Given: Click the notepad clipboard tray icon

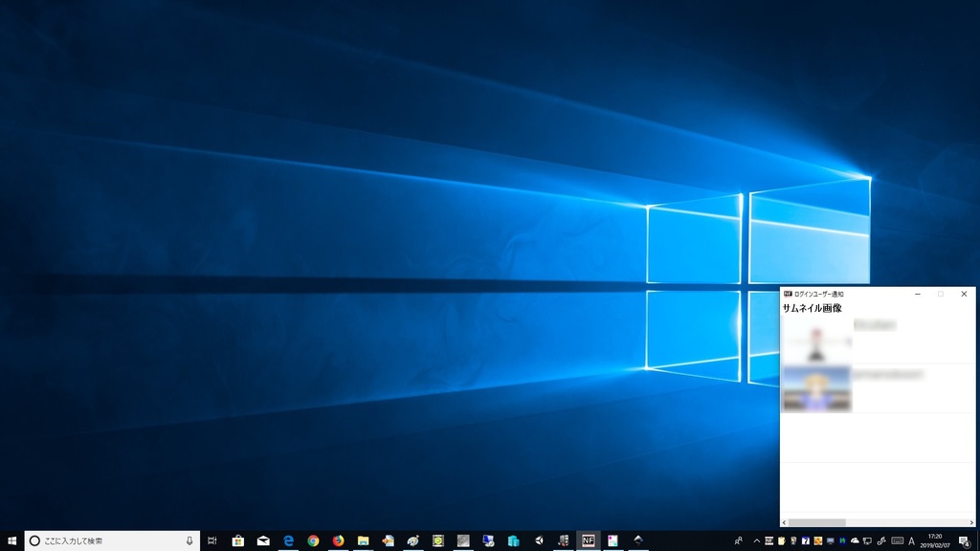Looking at the screenshot, I should pos(781,541).
